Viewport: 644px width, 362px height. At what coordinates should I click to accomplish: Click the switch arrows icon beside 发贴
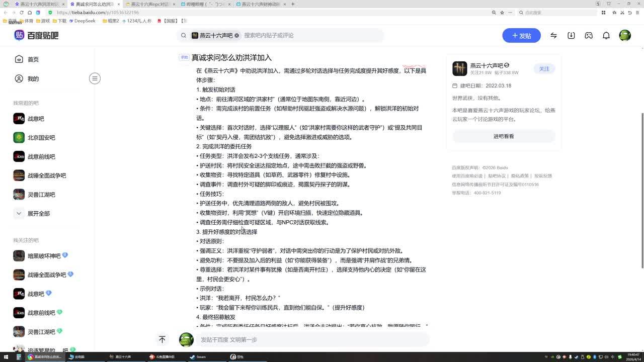pos(553,36)
